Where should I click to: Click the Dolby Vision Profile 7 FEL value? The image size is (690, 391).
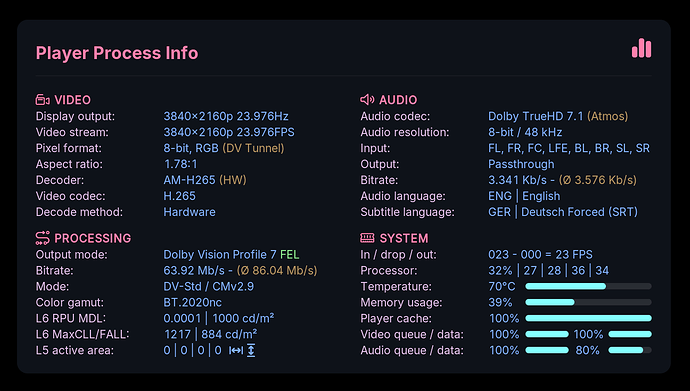point(231,255)
